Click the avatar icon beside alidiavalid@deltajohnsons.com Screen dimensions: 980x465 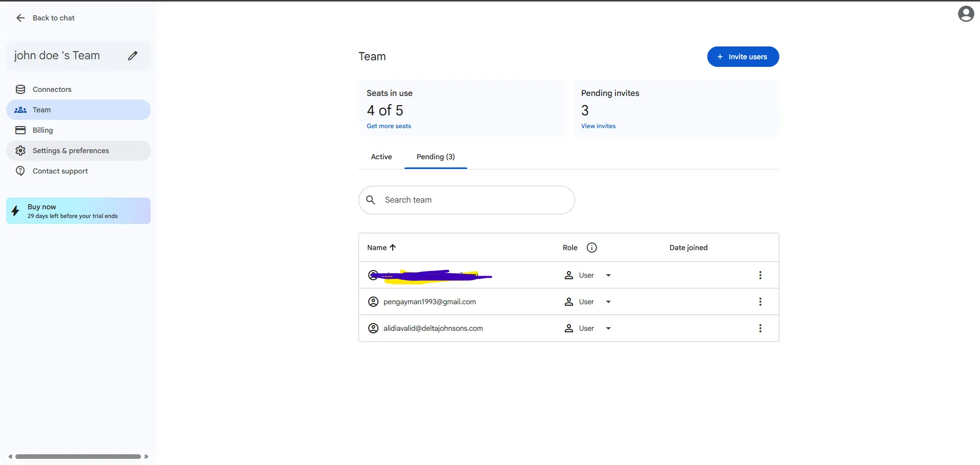(373, 328)
